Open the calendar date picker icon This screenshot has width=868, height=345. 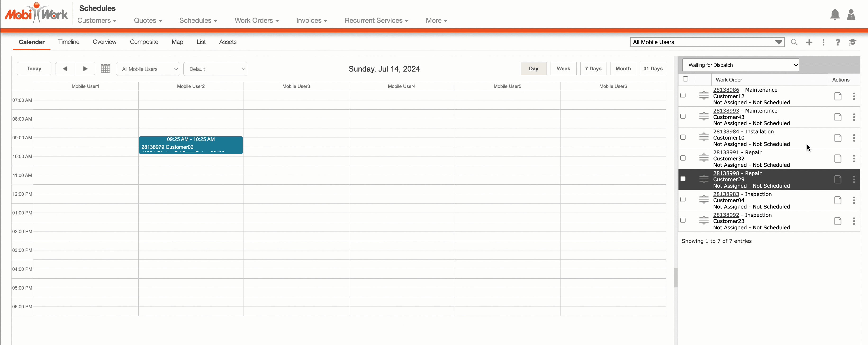click(x=105, y=69)
